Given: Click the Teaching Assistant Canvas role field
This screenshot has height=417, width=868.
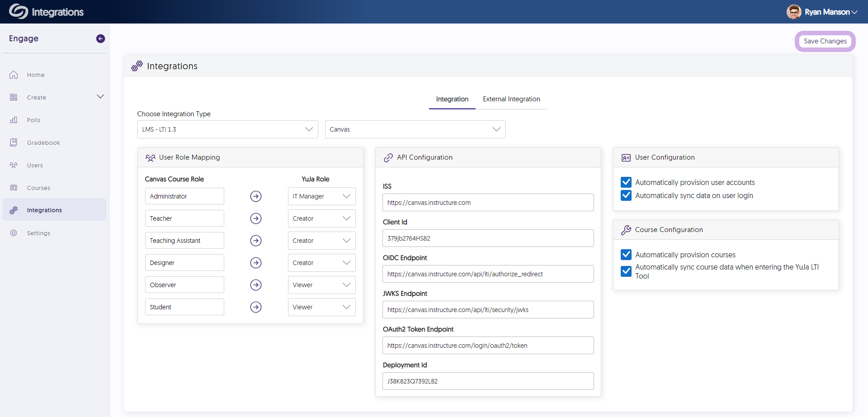Looking at the screenshot, I should coord(184,241).
